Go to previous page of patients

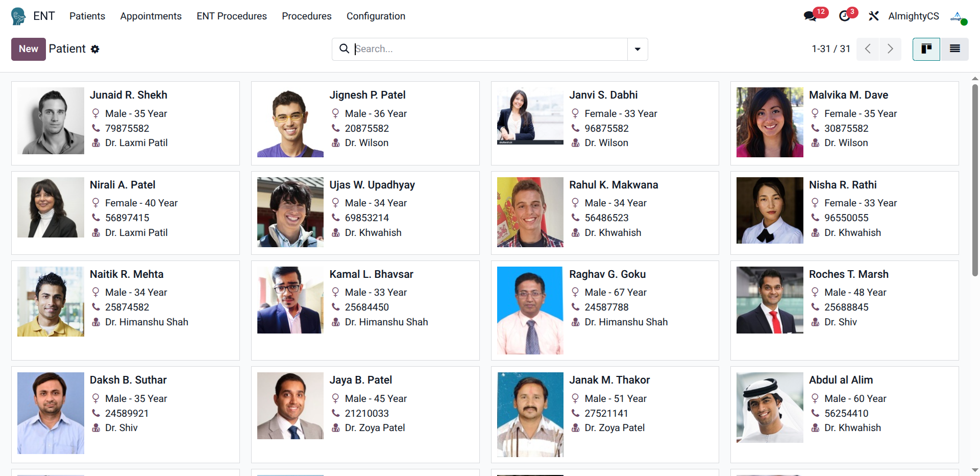pyautogui.click(x=868, y=49)
